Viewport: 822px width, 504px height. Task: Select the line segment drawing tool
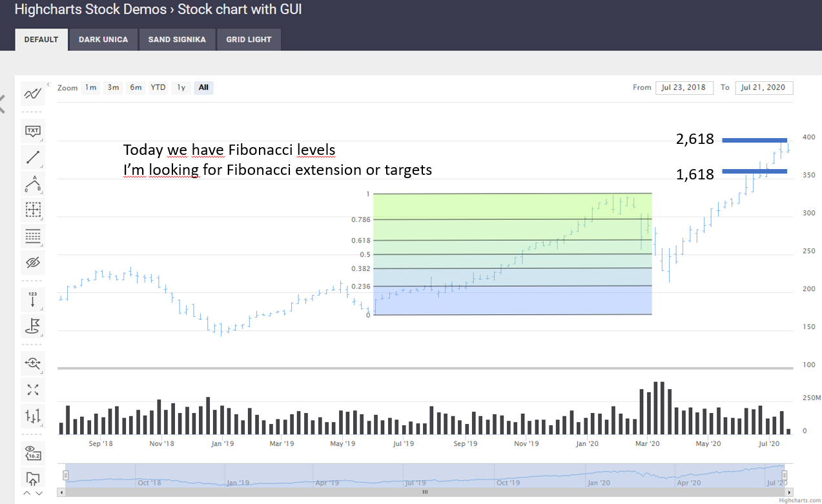33,157
